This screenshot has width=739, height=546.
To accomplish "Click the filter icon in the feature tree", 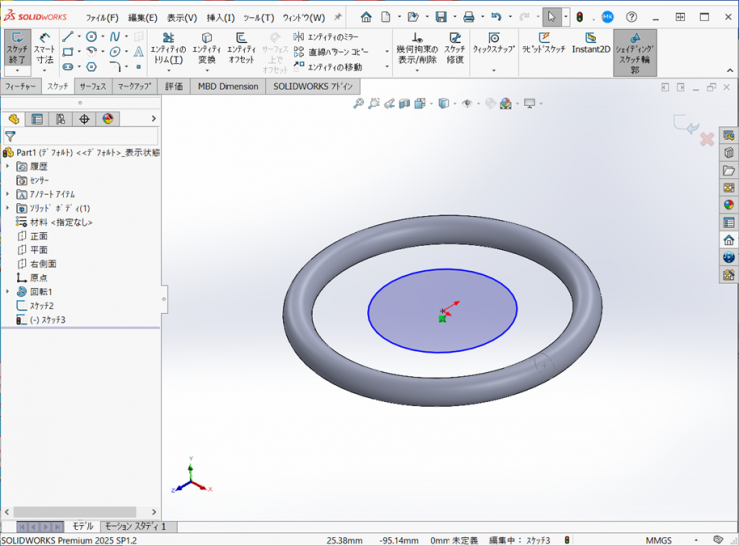I will click(x=10, y=136).
